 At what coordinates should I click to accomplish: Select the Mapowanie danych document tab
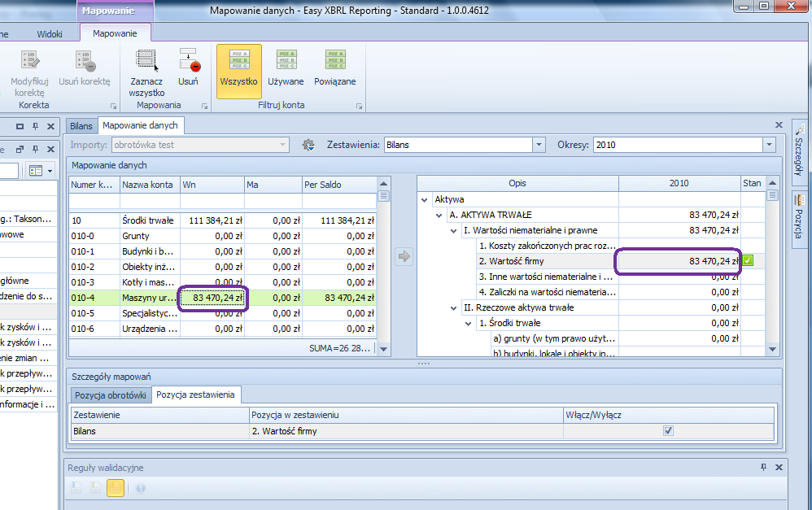click(140, 125)
